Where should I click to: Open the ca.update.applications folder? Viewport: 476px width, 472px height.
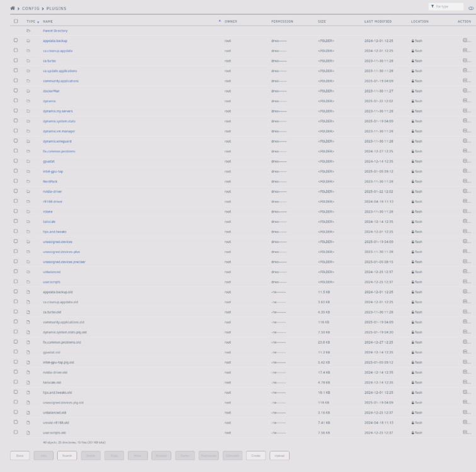60,70
